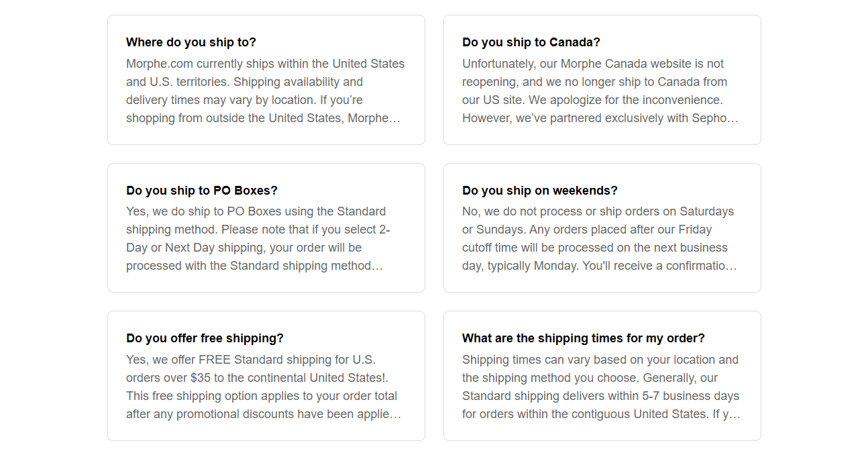Select the "Do you ship on weekends?" heading

pyautogui.click(x=539, y=191)
